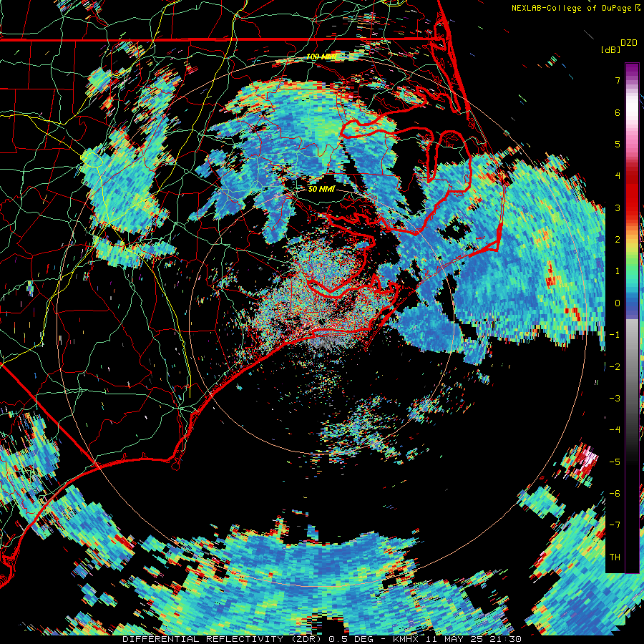Select the -7 dB tick label
644x644 pixels.
(x=615, y=525)
